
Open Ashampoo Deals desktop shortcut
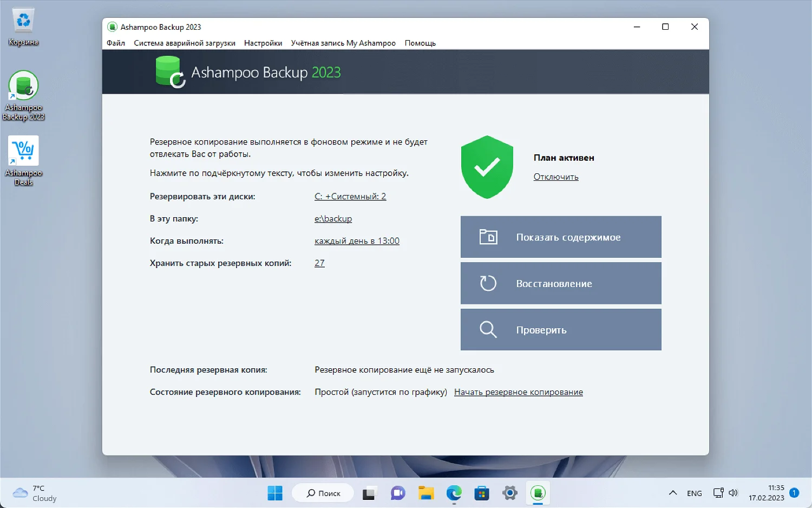click(x=23, y=161)
